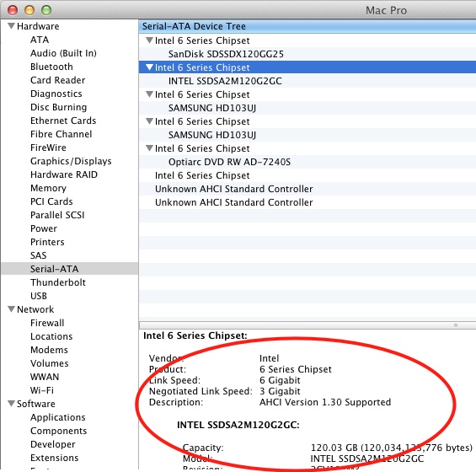
Task: Select the Optiarc DVD RW AD-7240S row
Action: 308,162
